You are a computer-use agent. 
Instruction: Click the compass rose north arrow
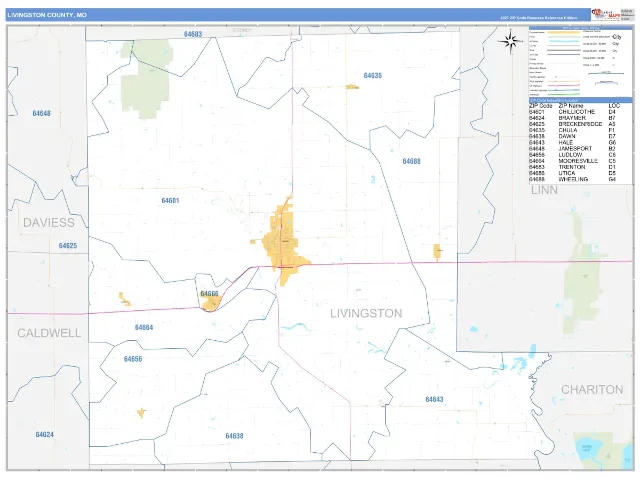click(510, 41)
